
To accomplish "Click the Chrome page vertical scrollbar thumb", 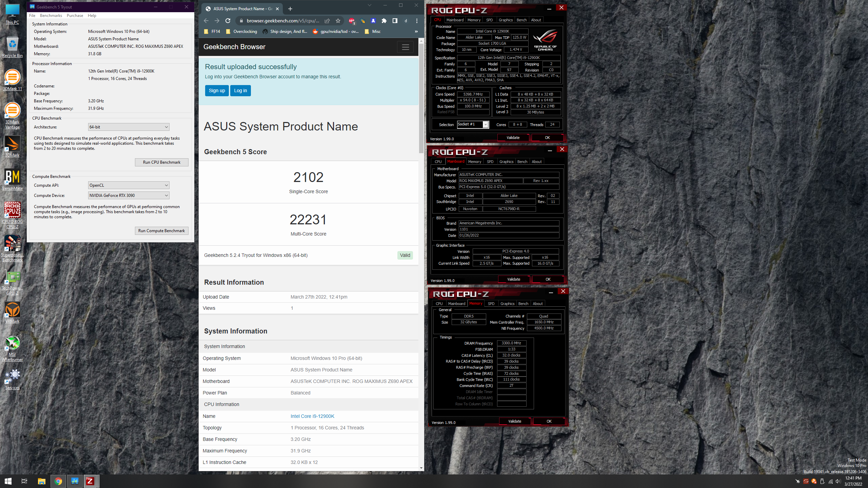I will point(421,98).
